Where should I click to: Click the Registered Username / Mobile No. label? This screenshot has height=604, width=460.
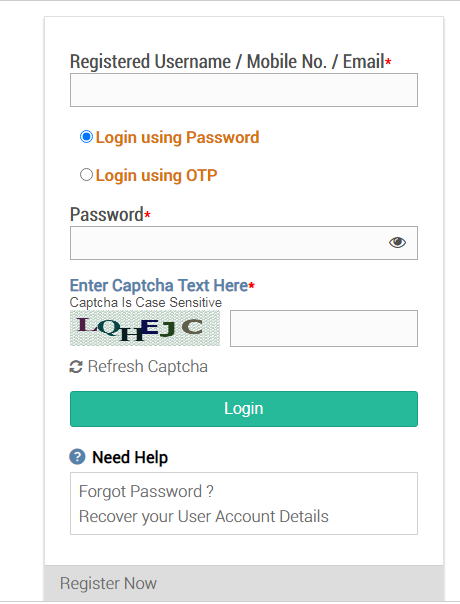click(x=227, y=62)
